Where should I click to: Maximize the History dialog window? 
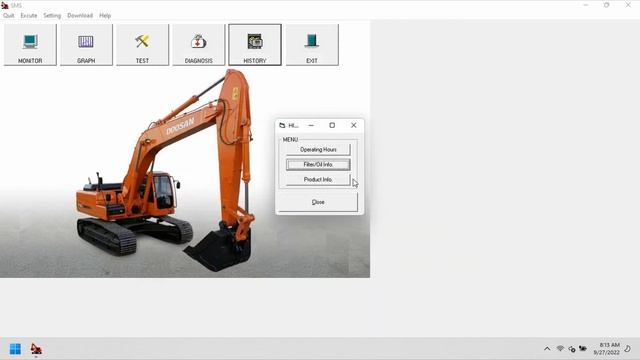tap(332, 125)
